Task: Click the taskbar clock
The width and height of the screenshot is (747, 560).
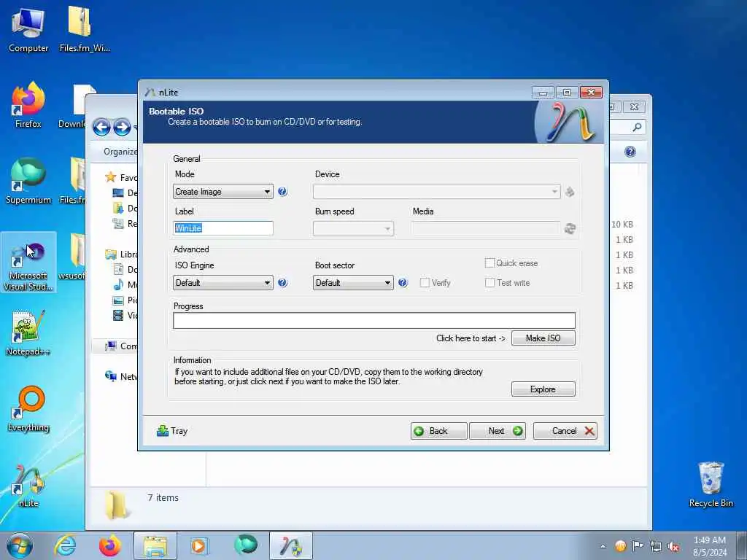Action: point(710,546)
